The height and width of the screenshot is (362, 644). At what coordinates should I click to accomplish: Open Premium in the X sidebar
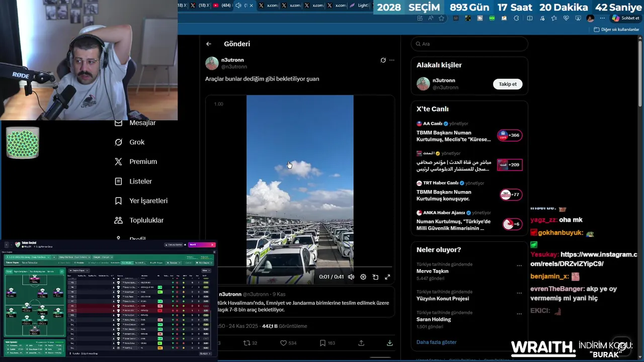[x=136, y=162]
